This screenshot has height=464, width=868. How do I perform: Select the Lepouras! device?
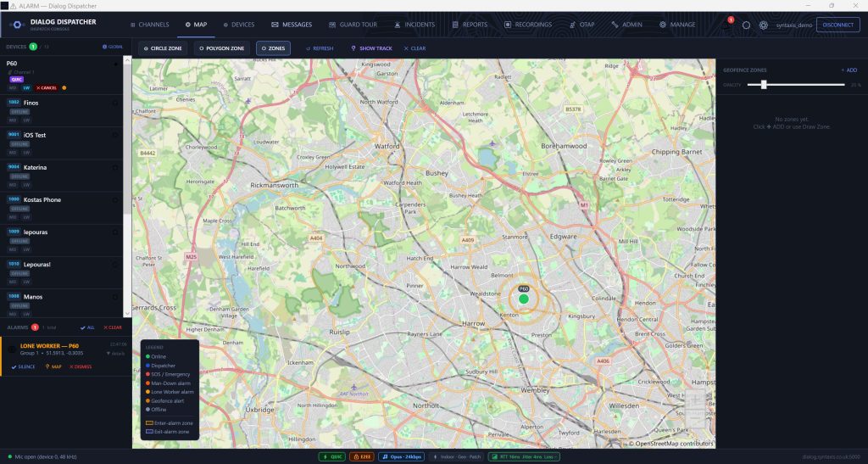[x=61, y=272]
